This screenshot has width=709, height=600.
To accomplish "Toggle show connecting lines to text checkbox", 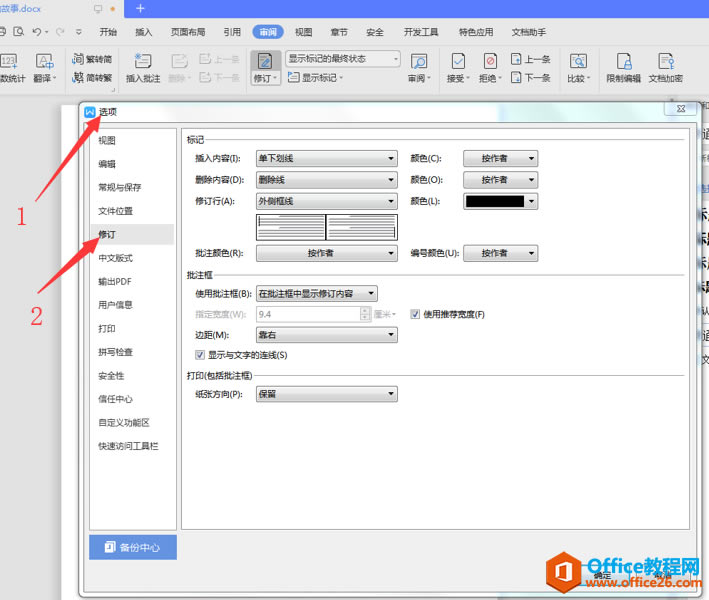I will [x=200, y=355].
